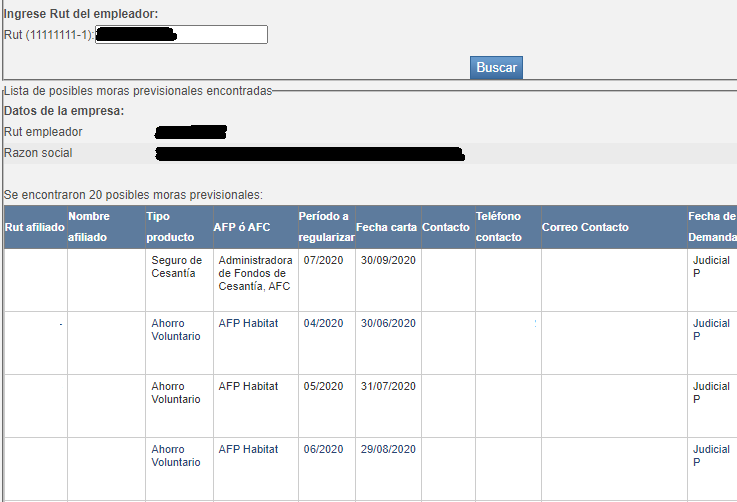Select the Seguro de Cesantía cell
737x502 pixels.
click(177, 267)
